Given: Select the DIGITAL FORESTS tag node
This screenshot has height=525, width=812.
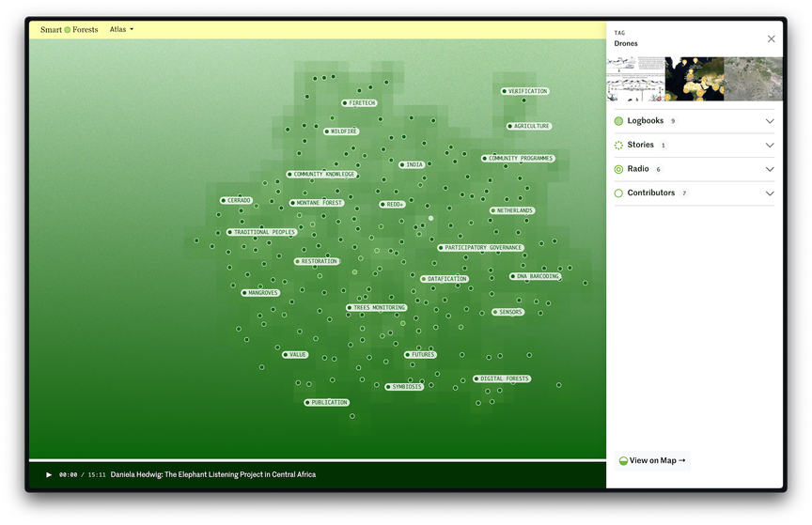Looking at the screenshot, I should 502,379.
